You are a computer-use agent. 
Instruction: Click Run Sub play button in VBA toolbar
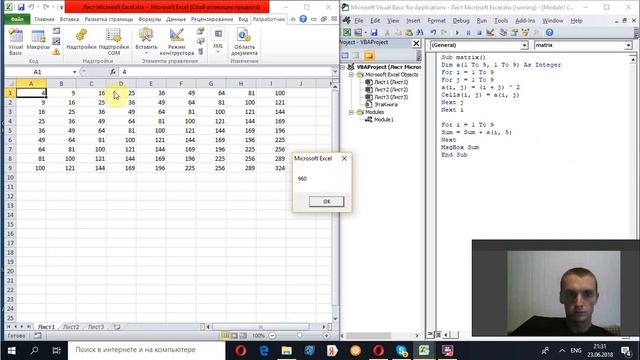coord(457,32)
